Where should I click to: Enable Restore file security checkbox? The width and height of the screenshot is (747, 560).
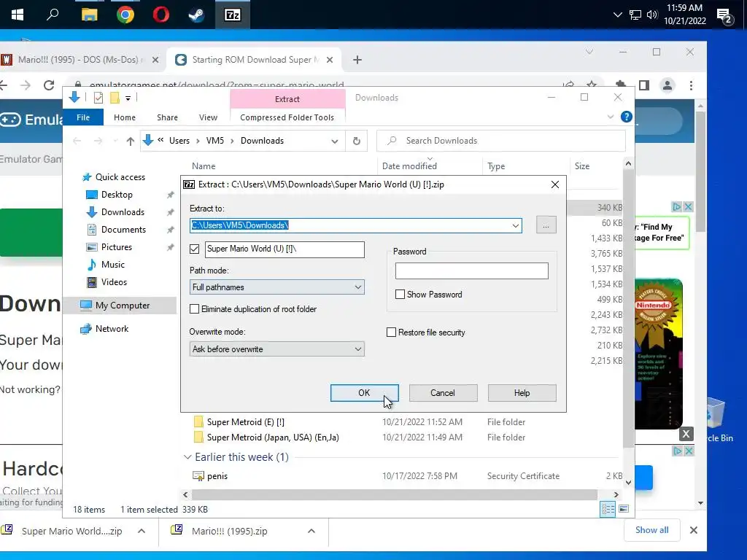(391, 332)
